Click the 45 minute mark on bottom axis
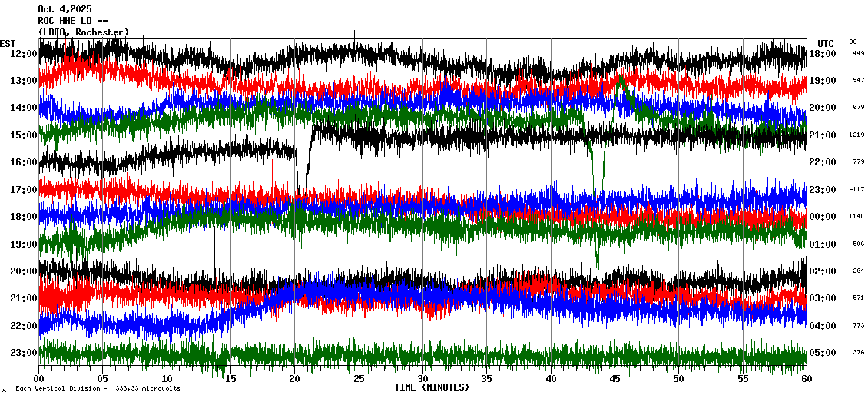The image size is (868, 399). click(615, 379)
